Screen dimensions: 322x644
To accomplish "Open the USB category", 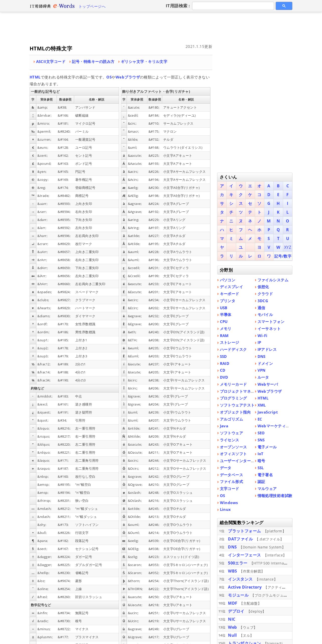I will coord(223,308).
